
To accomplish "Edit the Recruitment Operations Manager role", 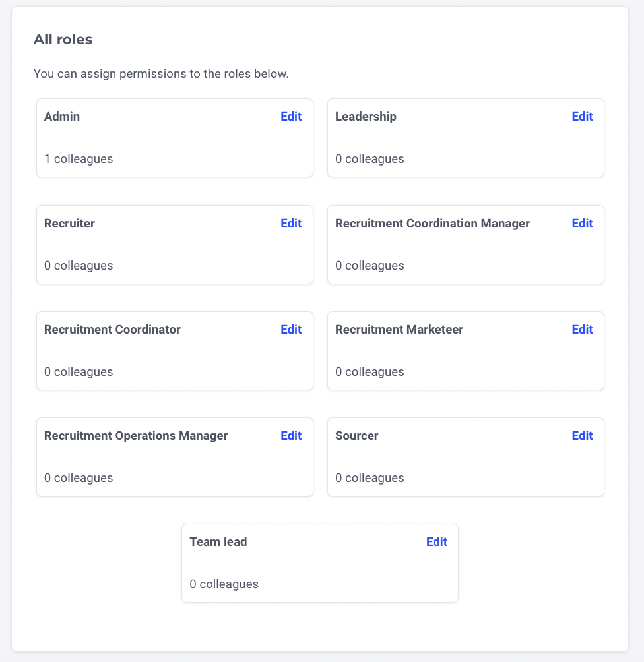I will pos(291,436).
